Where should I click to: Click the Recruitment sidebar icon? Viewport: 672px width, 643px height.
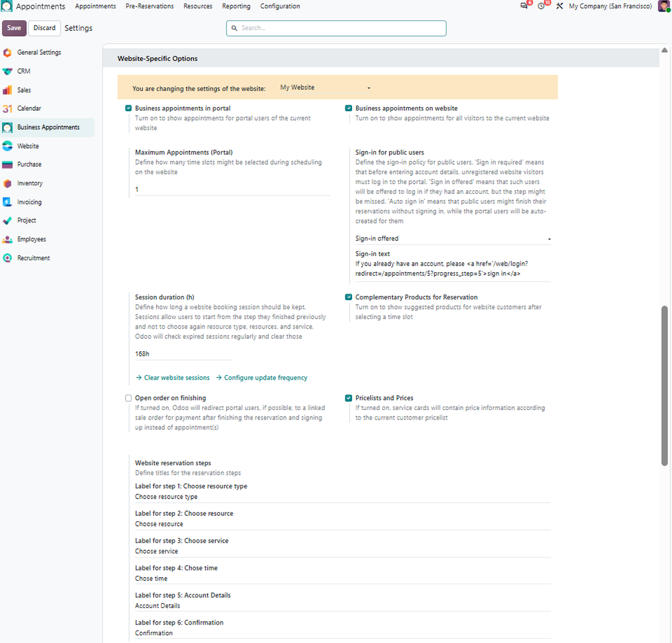7,258
